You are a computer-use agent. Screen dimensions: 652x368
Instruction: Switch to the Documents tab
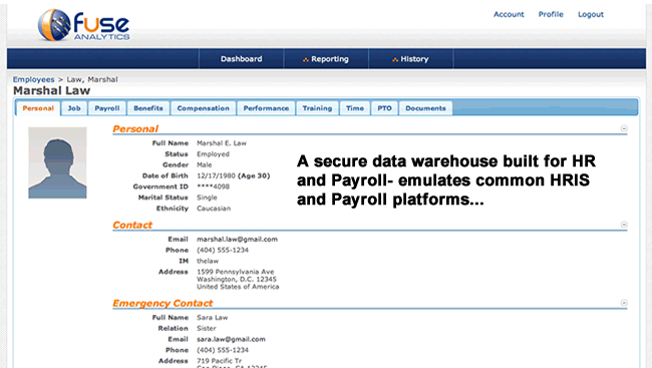click(x=425, y=108)
